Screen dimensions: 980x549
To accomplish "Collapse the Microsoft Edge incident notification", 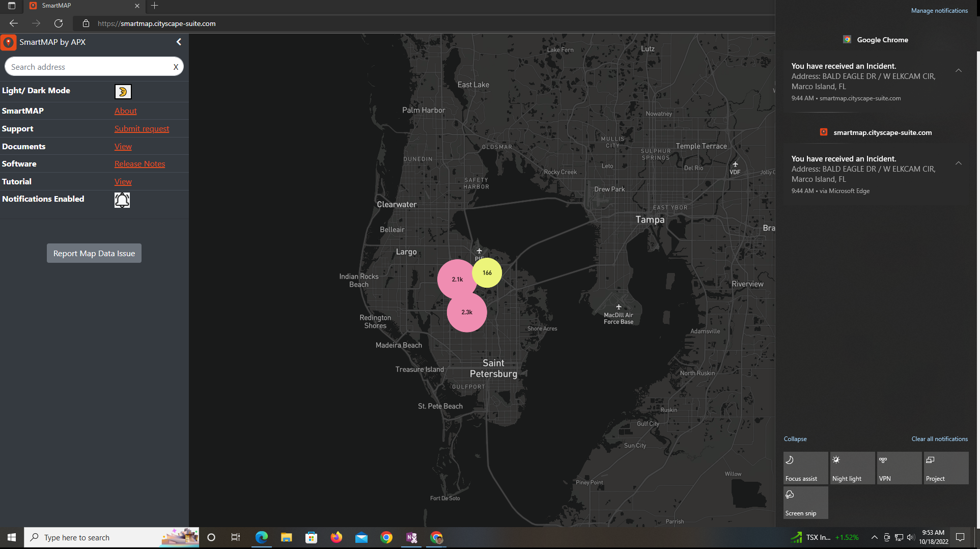I will (x=959, y=163).
